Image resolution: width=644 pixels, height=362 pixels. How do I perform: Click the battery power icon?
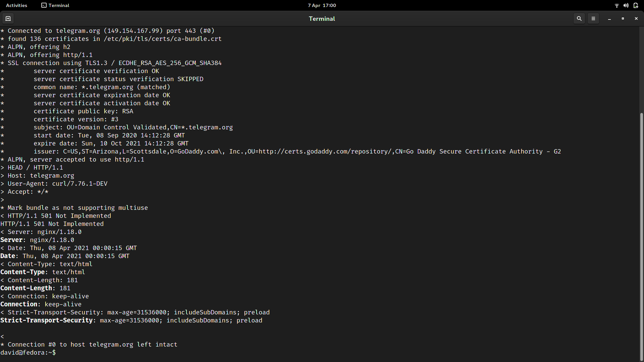(x=636, y=5)
